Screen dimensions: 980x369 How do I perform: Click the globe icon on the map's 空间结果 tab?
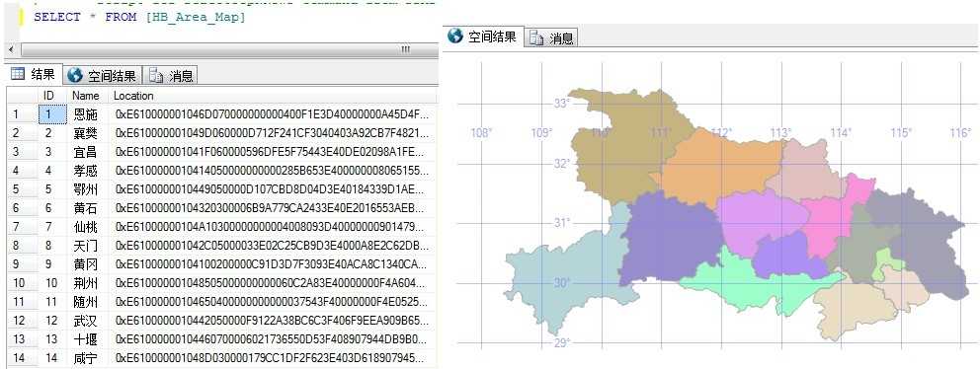(x=455, y=37)
